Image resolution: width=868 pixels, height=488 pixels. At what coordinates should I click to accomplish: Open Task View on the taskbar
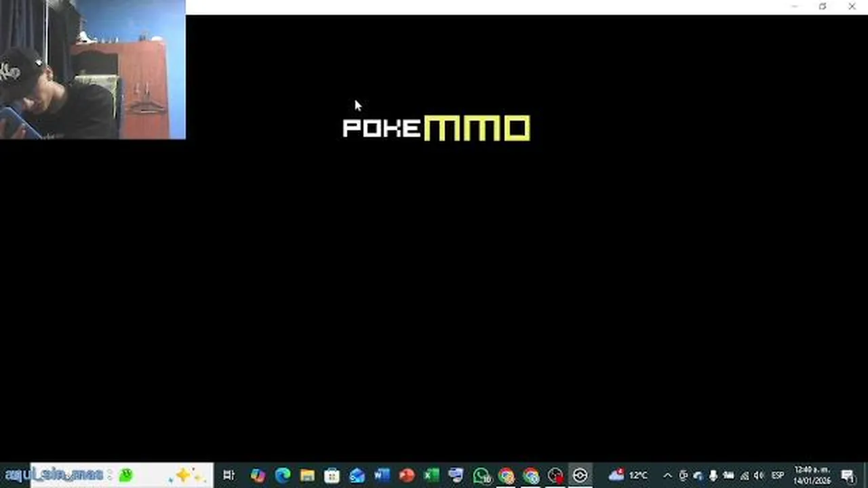229,475
